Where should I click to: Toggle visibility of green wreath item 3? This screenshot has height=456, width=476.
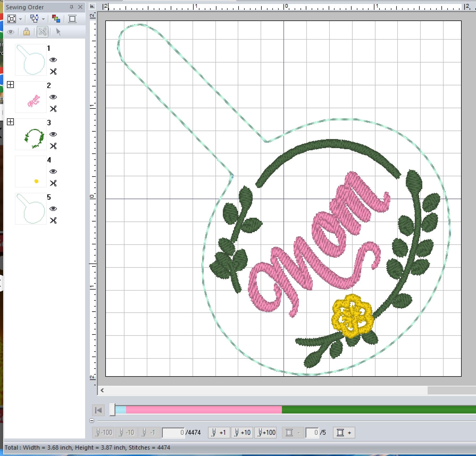[53, 134]
